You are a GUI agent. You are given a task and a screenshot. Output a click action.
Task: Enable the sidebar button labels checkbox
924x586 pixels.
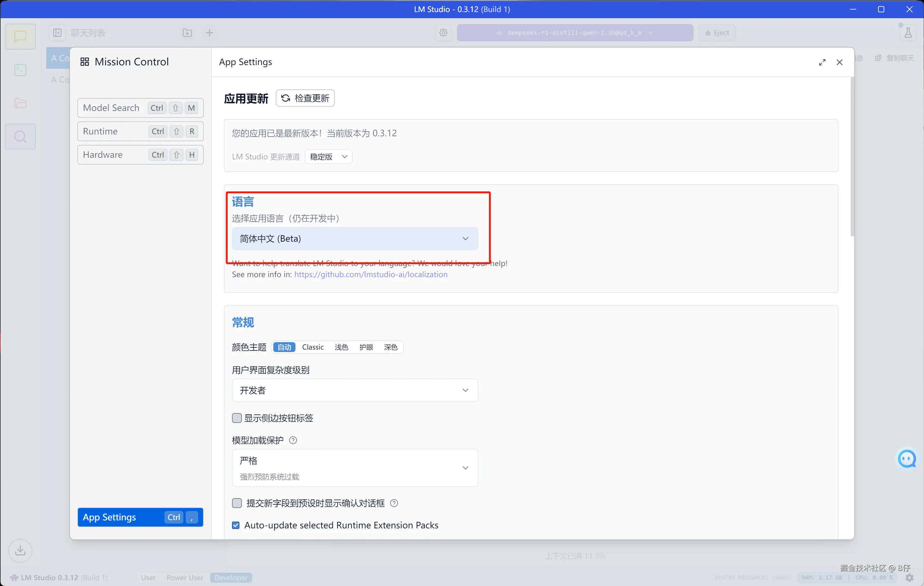[237, 418]
